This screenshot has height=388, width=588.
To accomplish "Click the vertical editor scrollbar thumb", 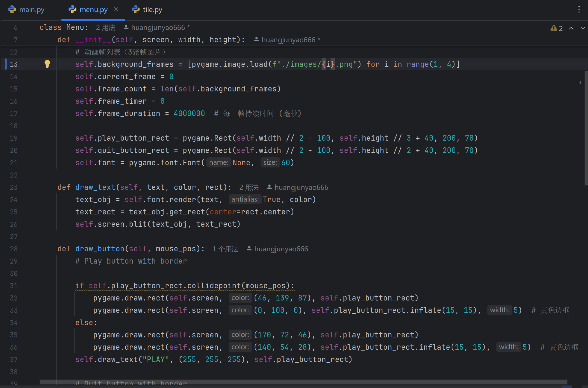I will tap(586, 129).
